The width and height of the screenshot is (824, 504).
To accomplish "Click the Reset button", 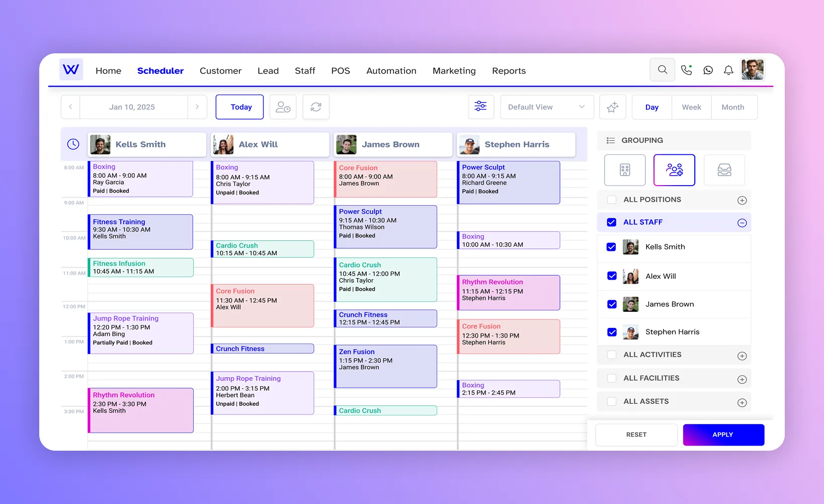I will pos(636,435).
